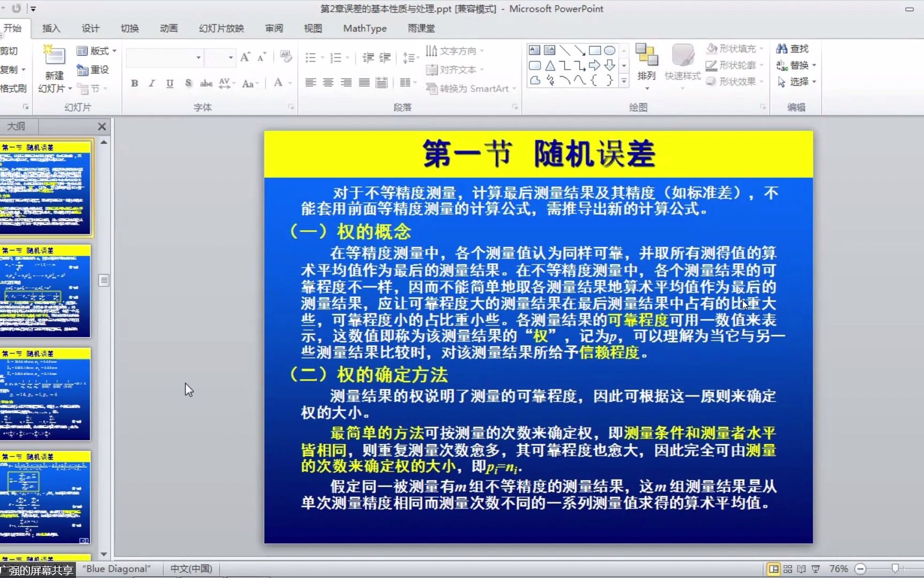Image resolution: width=924 pixels, height=578 pixels.
Task: Select the straight line shape
Action: click(x=565, y=50)
